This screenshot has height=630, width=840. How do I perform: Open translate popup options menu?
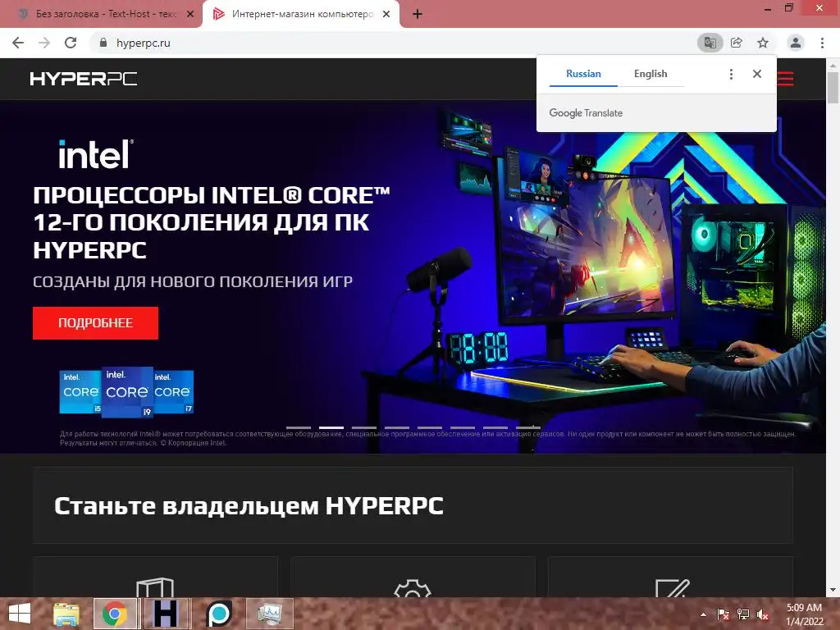point(731,74)
